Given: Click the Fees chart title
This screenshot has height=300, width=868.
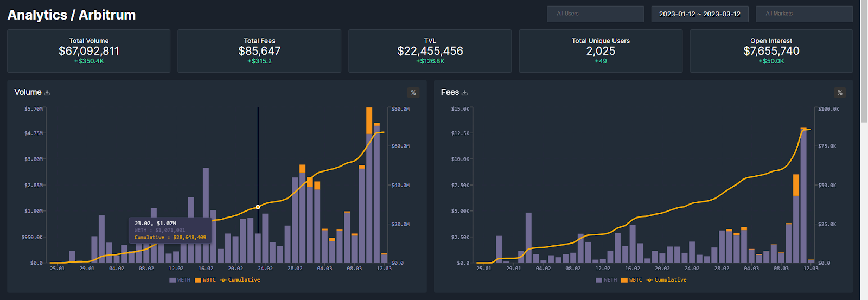Looking at the screenshot, I should pyautogui.click(x=450, y=92).
